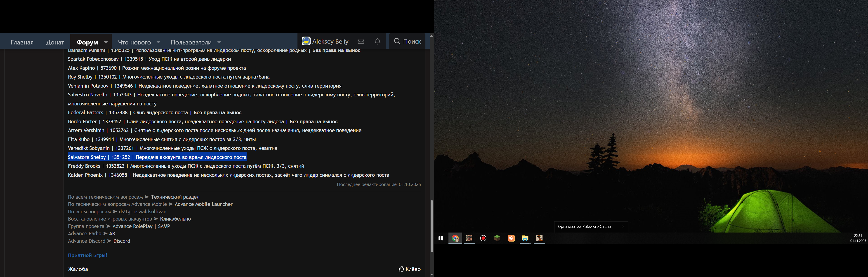Expand the Что нового dropdown arrow
Viewport: 868px width, 277px height.
pyautogui.click(x=158, y=42)
